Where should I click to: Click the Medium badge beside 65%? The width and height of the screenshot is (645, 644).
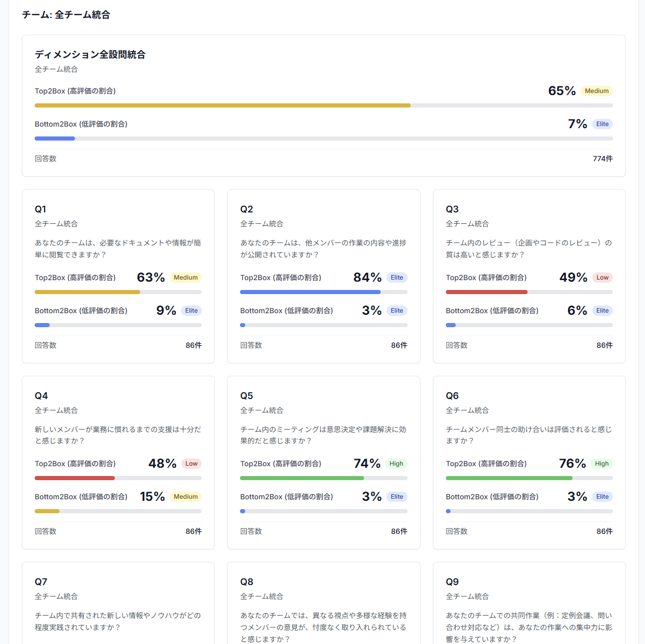pyautogui.click(x=596, y=91)
